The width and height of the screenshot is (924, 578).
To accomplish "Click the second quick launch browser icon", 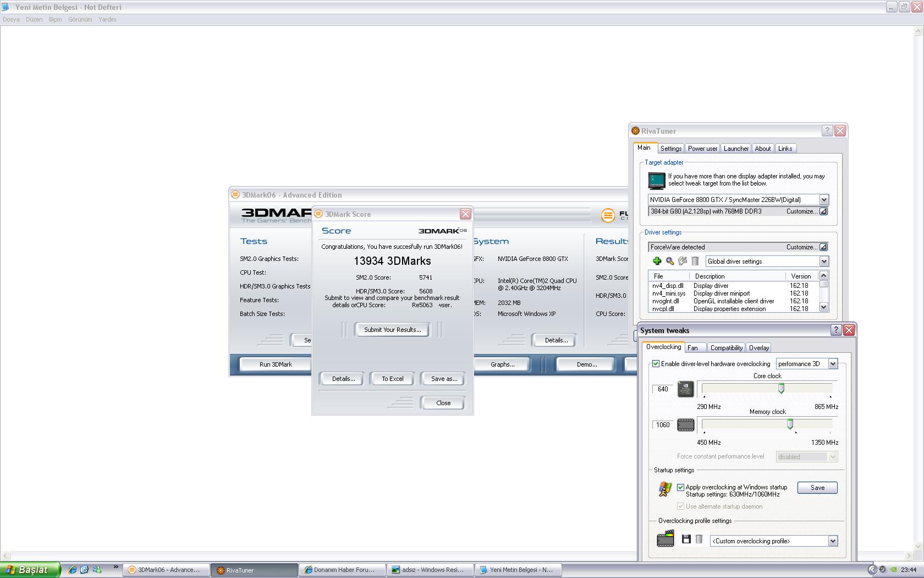I will click(84, 570).
